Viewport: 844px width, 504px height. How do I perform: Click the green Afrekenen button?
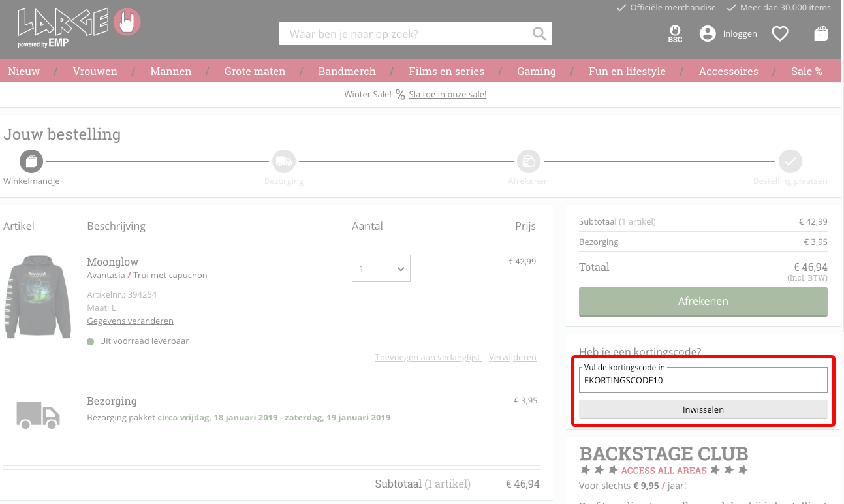(703, 302)
